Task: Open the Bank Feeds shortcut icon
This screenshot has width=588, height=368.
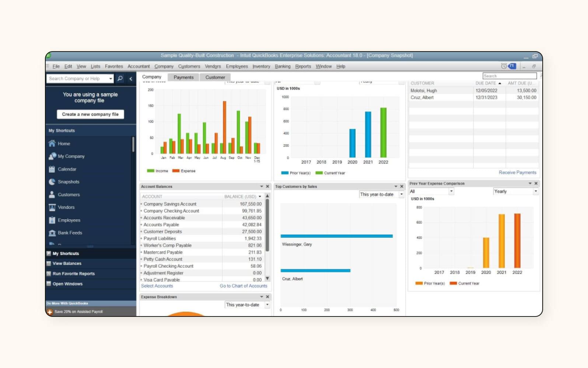Action: (52, 233)
